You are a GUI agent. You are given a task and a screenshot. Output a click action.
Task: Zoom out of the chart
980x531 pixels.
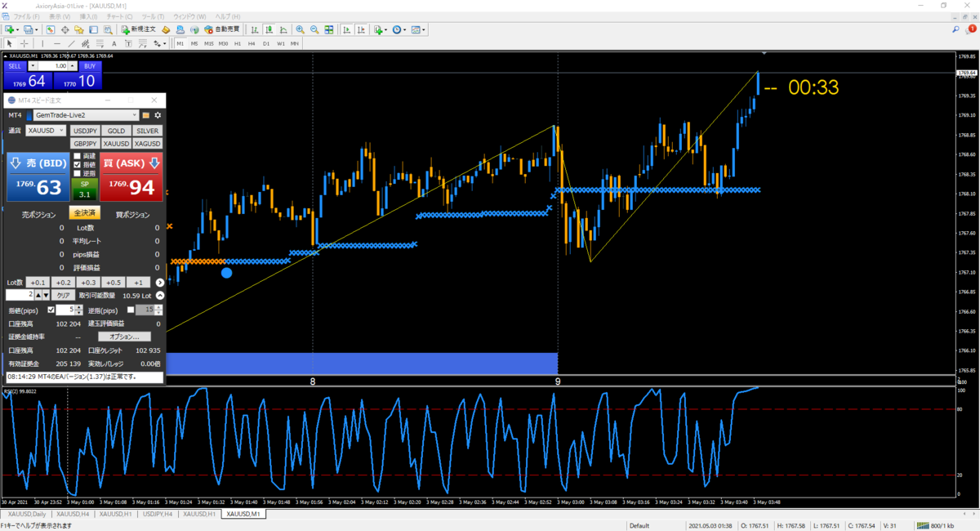(x=314, y=29)
